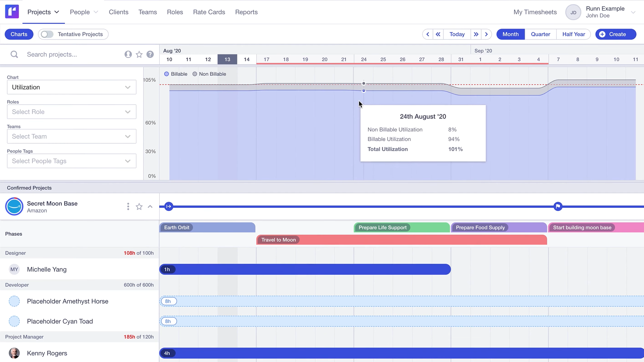The width and height of the screenshot is (644, 362).
Task: Toggle the Billable legend item
Action: tap(175, 74)
